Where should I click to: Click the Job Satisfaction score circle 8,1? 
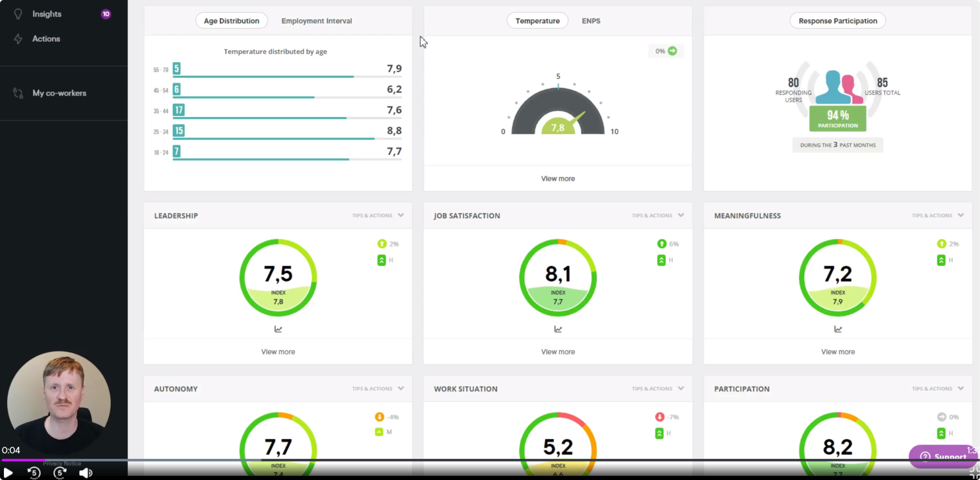coord(558,278)
